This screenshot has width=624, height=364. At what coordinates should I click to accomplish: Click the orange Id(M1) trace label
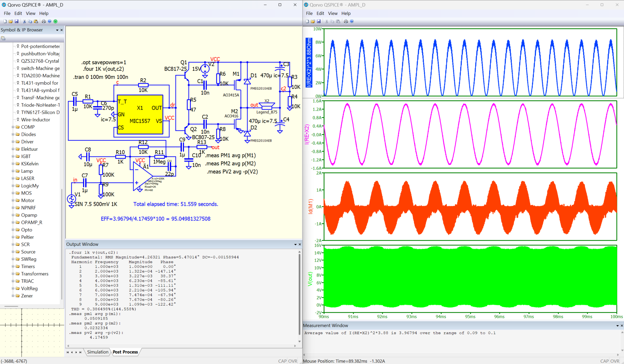tap(310, 207)
